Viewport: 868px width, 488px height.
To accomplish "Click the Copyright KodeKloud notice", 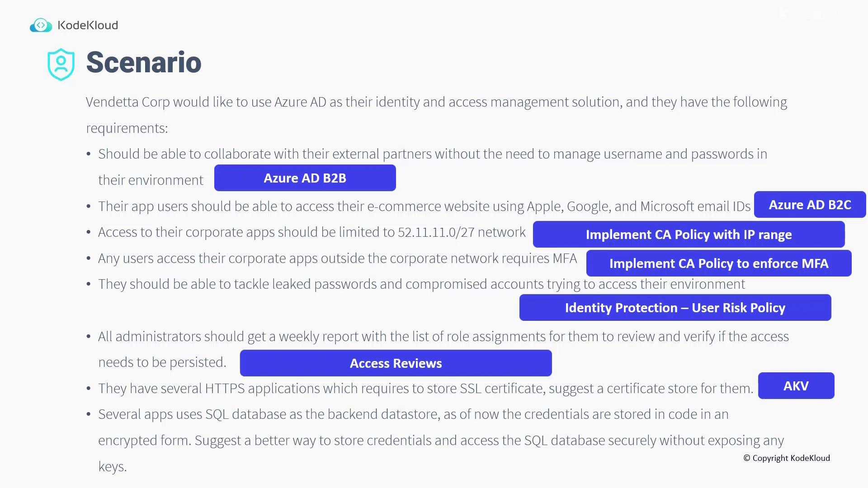I will (787, 458).
